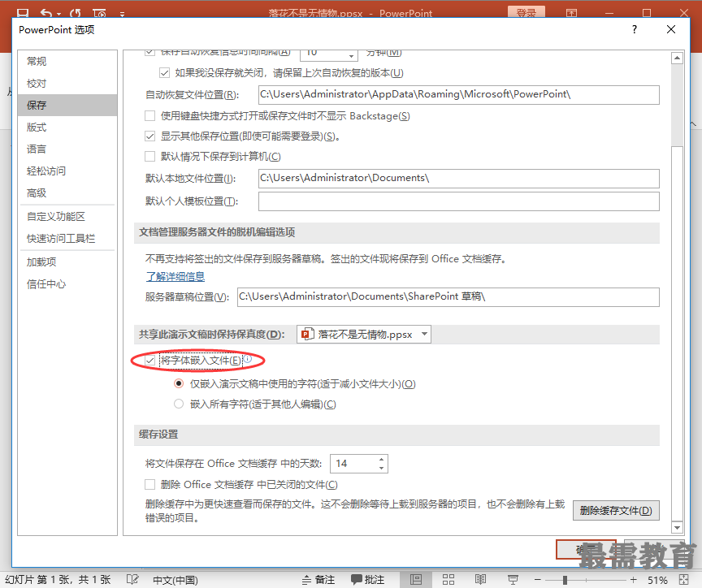Increase cache days with up spinner arrow
Image resolution: width=702 pixels, height=588 pixels.
pos(381,459)
